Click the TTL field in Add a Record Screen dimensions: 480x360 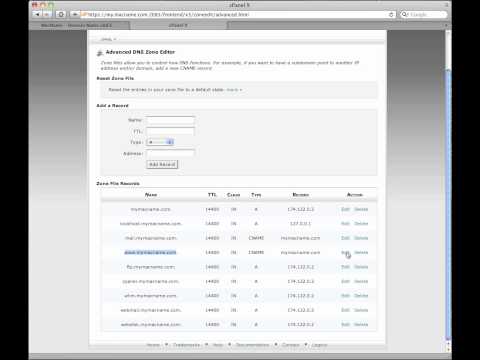170,131
